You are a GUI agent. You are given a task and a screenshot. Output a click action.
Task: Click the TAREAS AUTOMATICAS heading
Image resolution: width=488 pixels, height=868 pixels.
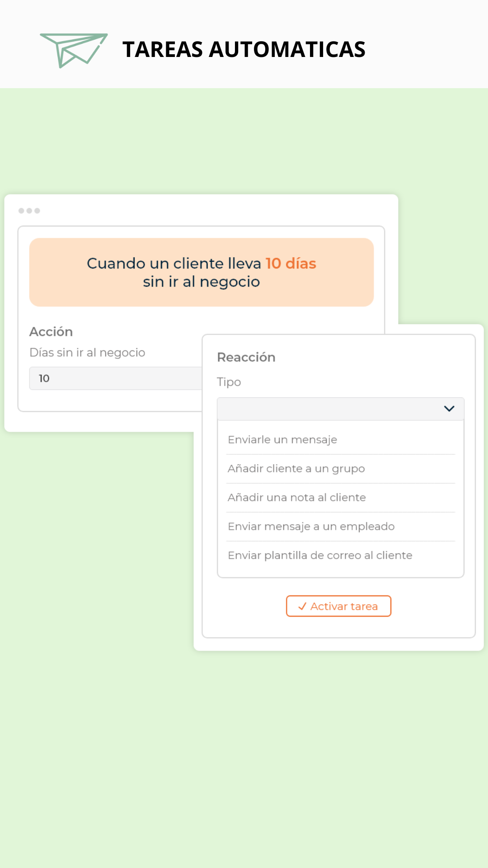(x=244, y=49)
